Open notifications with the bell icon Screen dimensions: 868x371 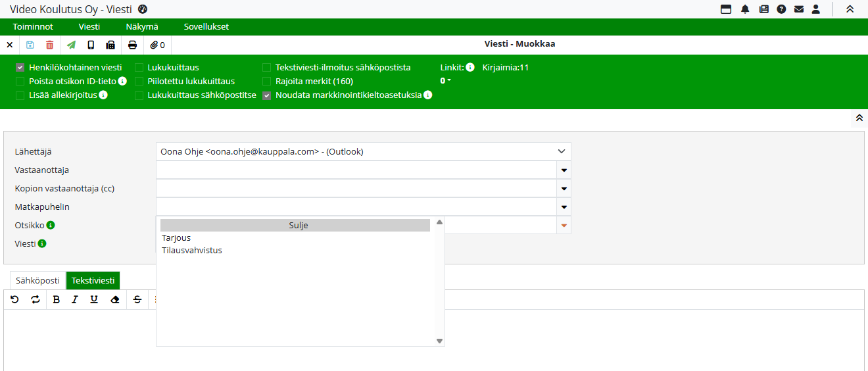[745, 9]
